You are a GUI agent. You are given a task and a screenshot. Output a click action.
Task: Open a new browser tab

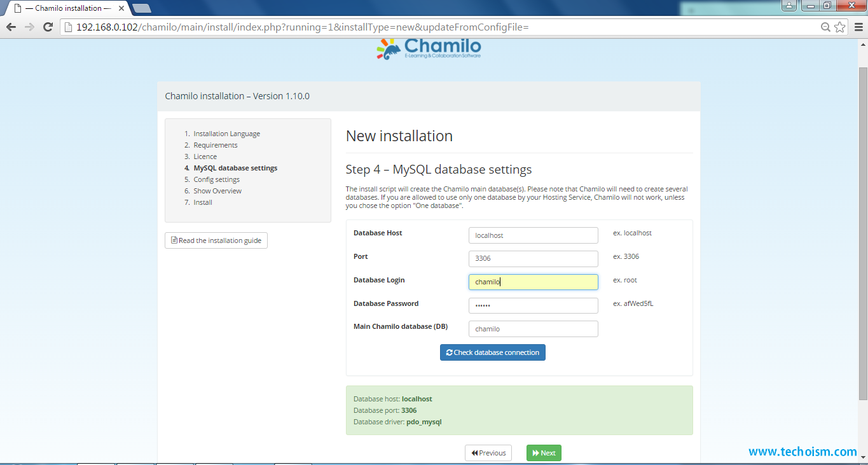[x=141, y=8]
